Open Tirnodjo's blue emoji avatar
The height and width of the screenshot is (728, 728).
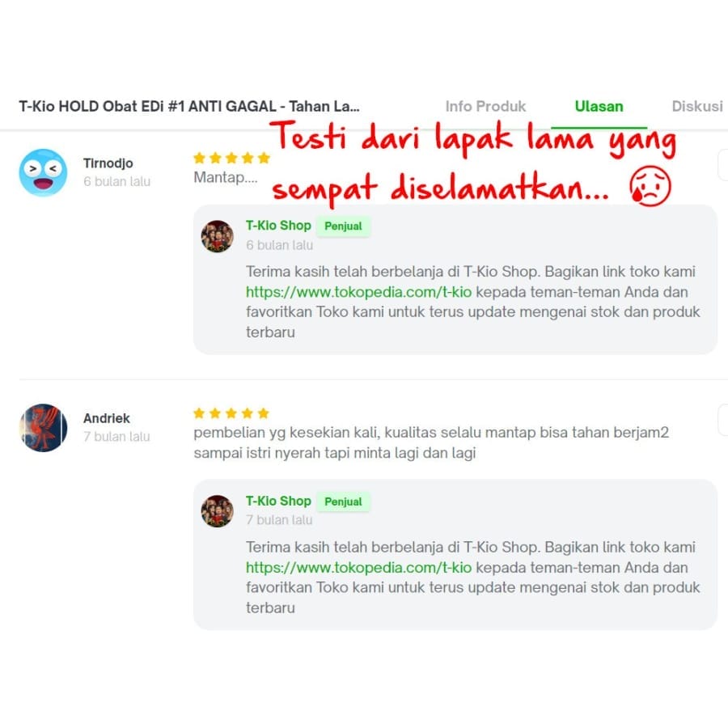coord(43,173)
